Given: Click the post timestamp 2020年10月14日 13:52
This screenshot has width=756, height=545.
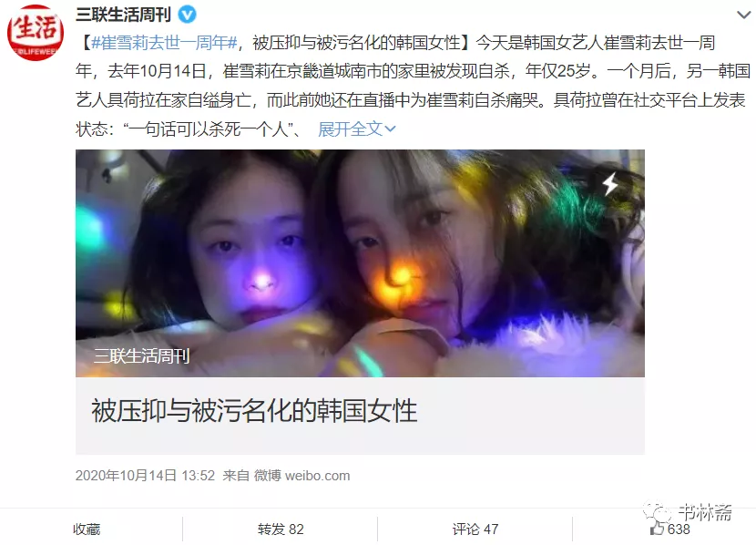Looking at the screenshot, I should tap(145, 476).
